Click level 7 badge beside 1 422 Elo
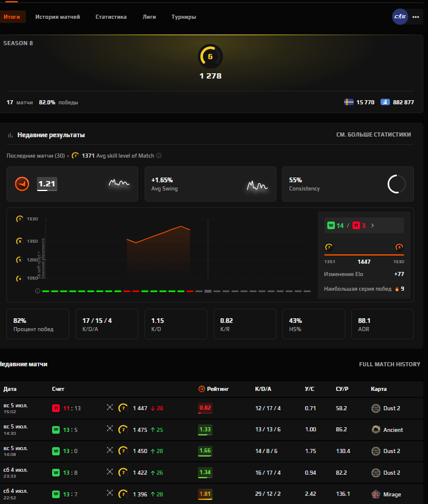This screenshot has height=504, width=428. 123,472
